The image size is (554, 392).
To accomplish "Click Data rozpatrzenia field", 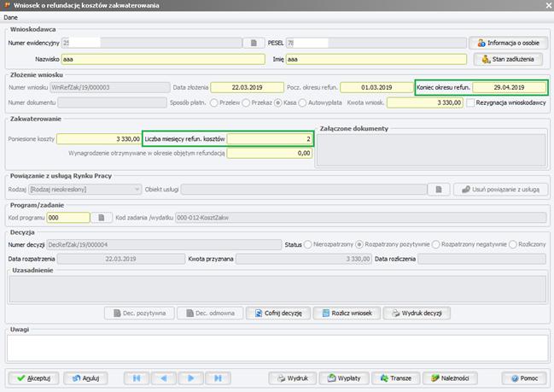I will (x=121, y=259).
